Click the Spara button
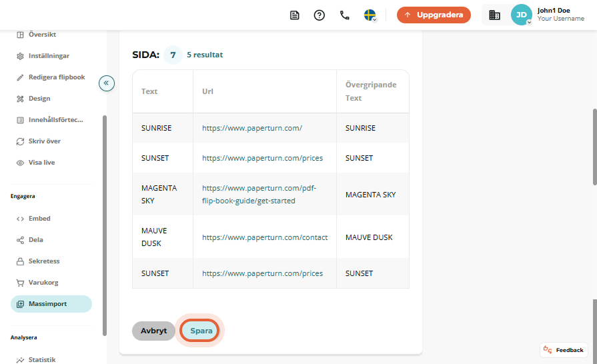The image size is (597, 364). click(200, 331)
